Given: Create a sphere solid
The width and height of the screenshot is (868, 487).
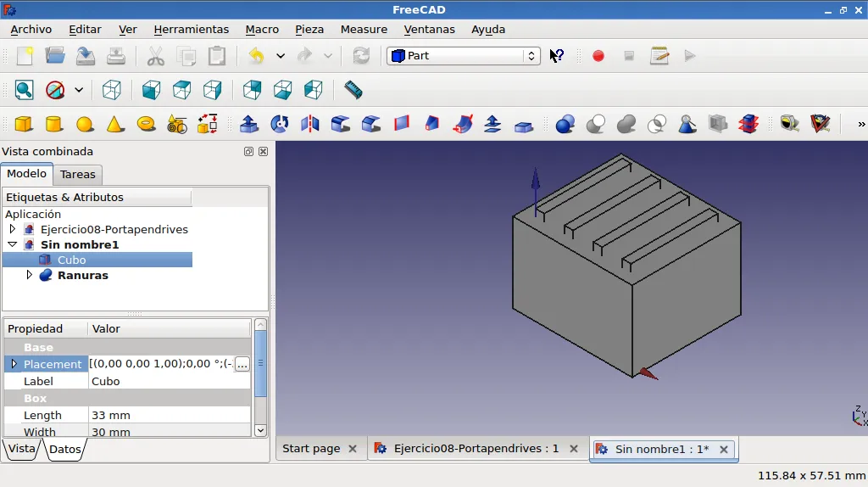Looking at the screenshot, I should [85, 124].
